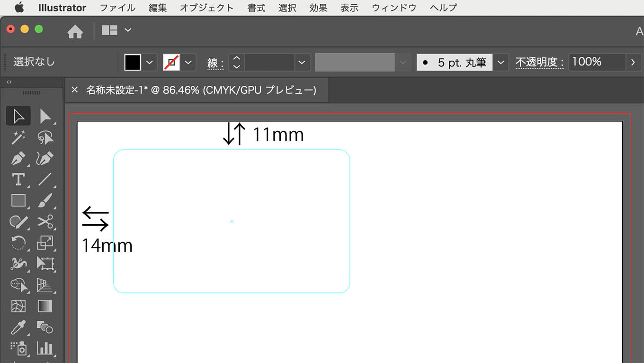Viewport: 644px width, 363px height.
Task: Click the 5 pt. 丸筆 brush field
Action: coord(455,63)
